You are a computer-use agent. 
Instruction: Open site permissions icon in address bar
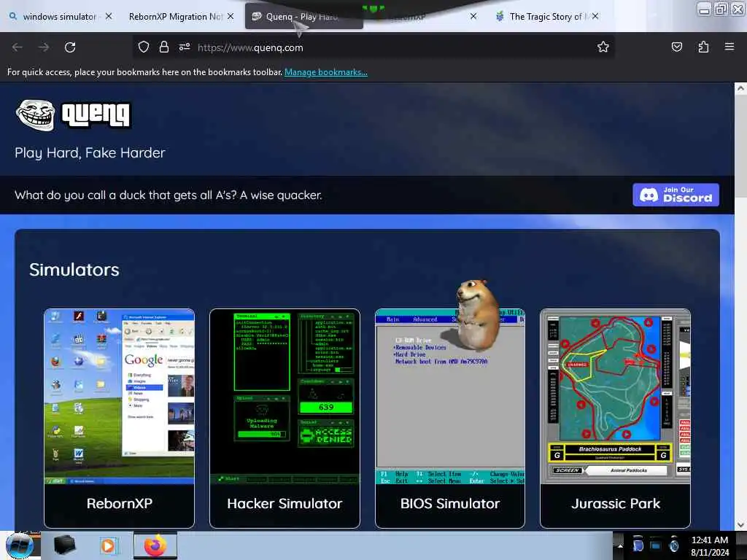click(185, 47)
